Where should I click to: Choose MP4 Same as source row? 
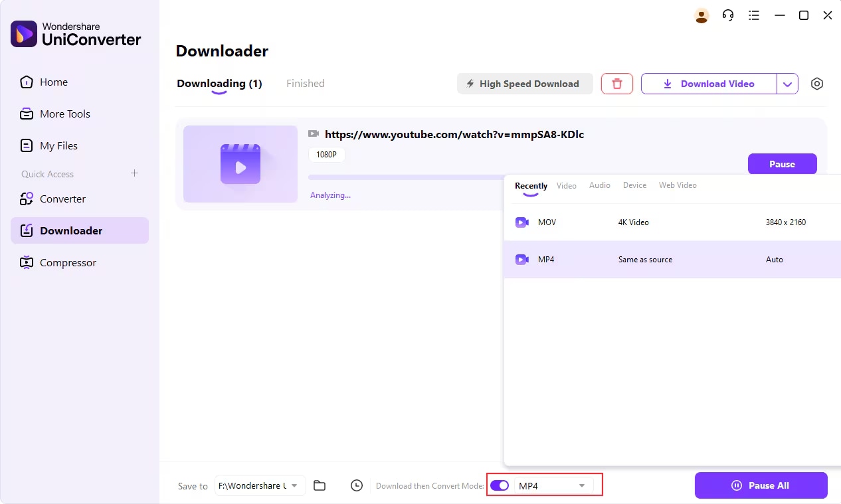pos(672,260)
